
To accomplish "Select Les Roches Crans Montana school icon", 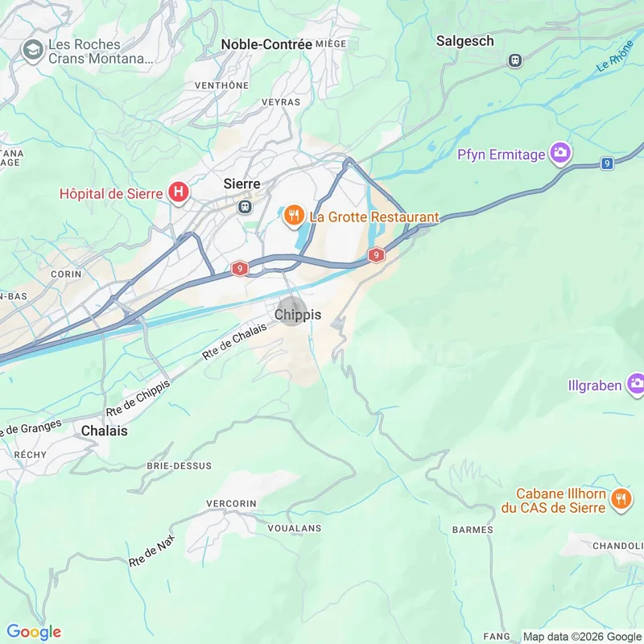I will pyautogui.click(x=33, y=51).
